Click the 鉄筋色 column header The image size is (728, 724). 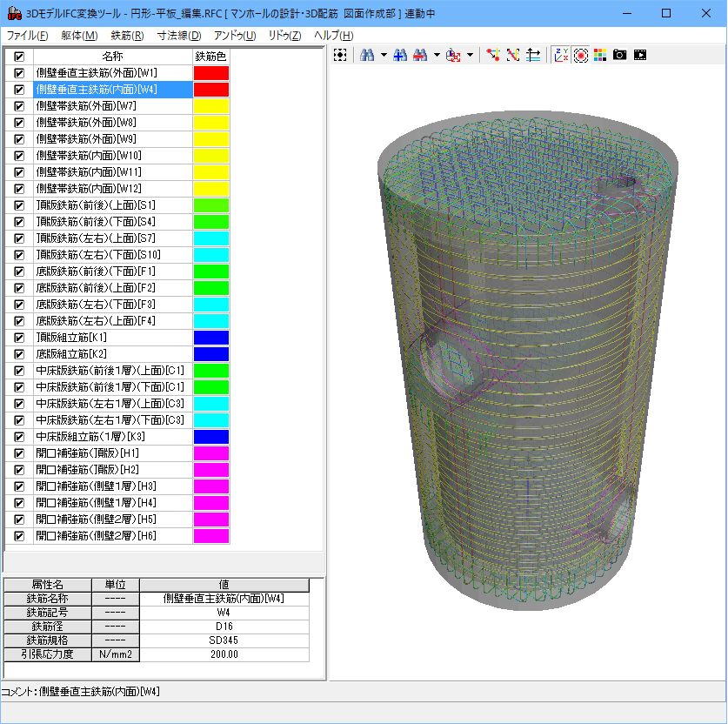pyautogui.click(x=211, y=57)
